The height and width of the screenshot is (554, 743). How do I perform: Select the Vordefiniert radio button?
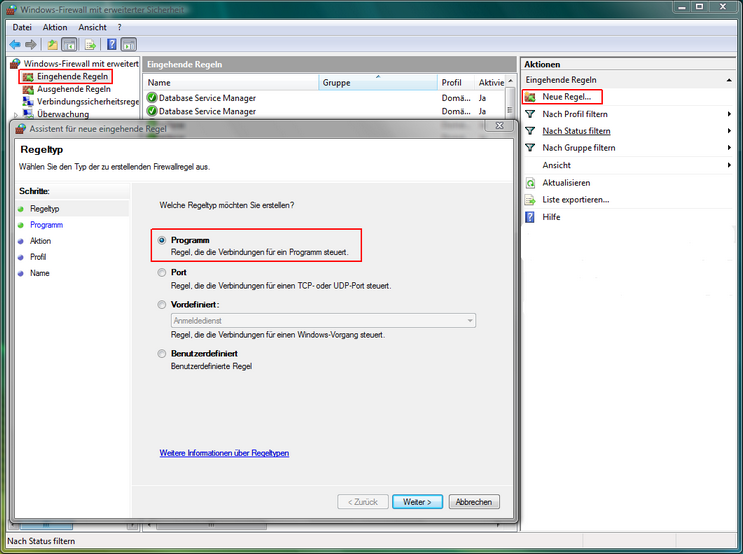[162, 305]
